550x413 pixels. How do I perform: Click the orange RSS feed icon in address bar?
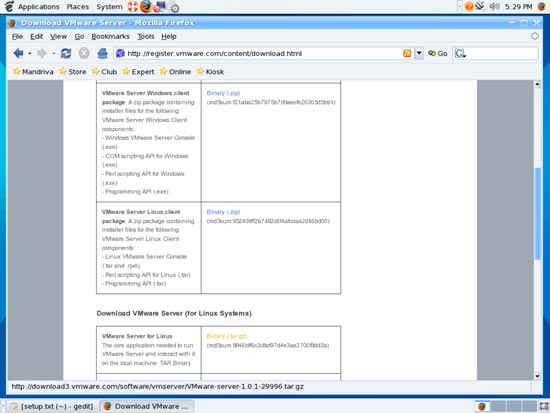[x=407, y=53]
